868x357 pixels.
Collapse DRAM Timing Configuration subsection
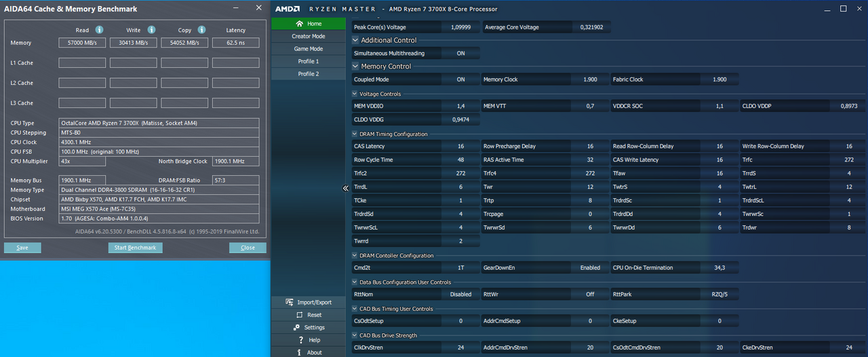point(355,134)
